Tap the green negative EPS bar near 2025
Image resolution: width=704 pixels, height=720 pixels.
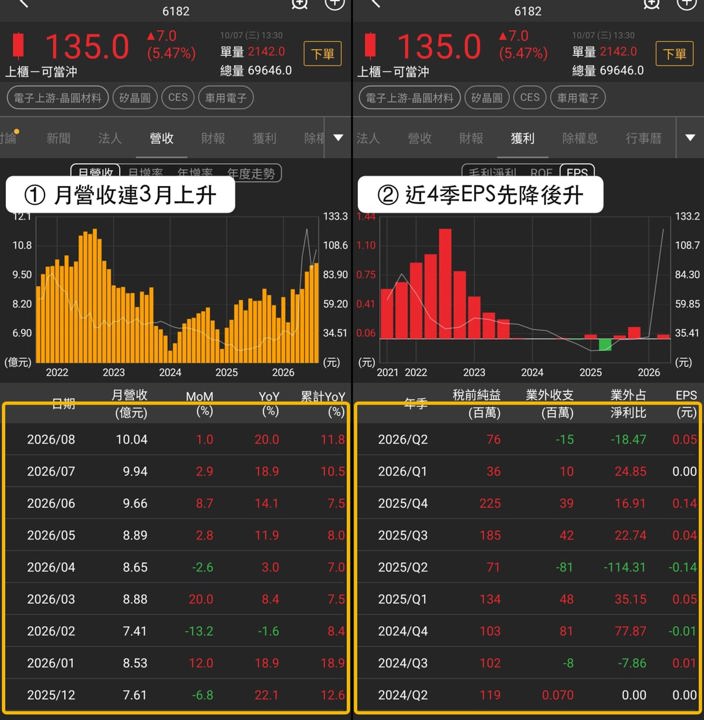point(605,344)
